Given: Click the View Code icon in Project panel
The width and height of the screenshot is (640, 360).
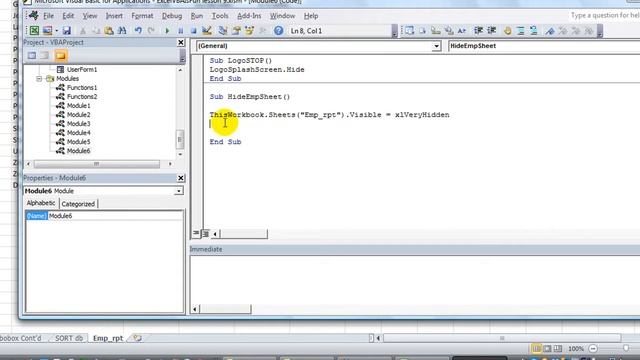Looking at the screenshot, I should (32, 56).
